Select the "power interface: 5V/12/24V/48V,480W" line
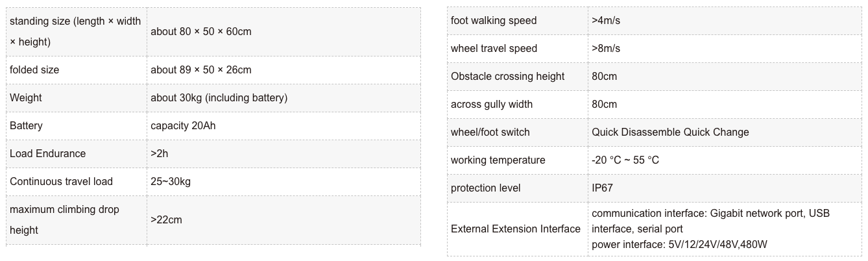 [x=680, y=244]
